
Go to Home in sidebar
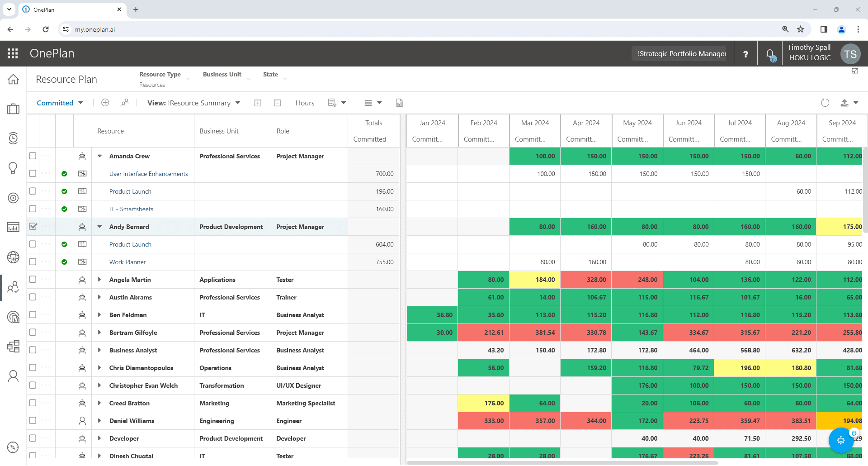tap(13, 79)
